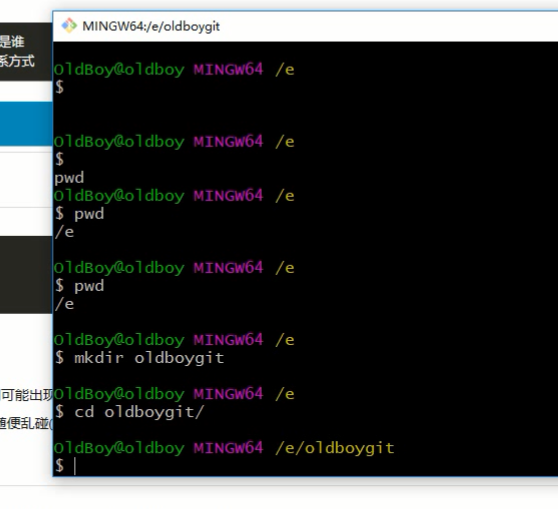
Task: Click the cursor on the last prompt line
Action: (x=75, y=466)
